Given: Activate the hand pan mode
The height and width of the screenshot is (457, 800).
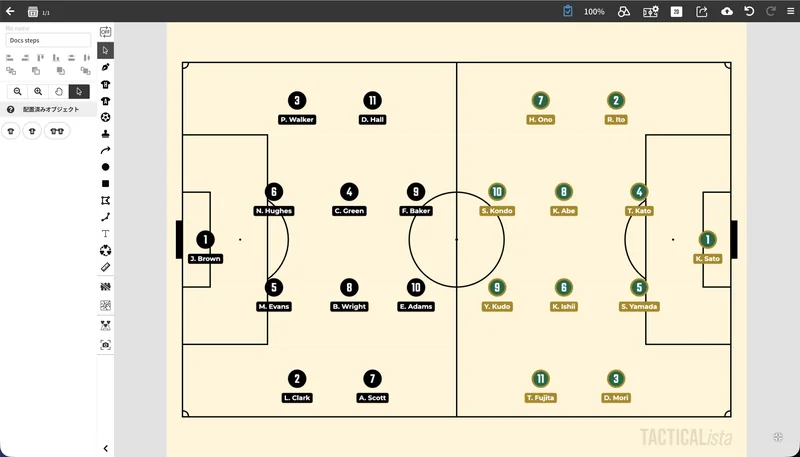Looking at the screenshot, I should pyautogui.click(x=58, y=91).
